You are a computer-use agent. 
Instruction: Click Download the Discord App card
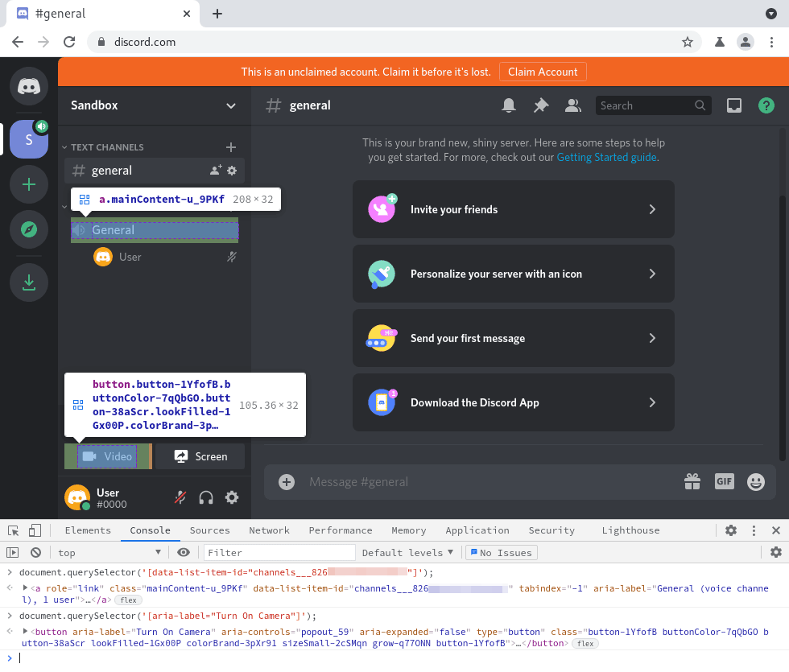514,402
